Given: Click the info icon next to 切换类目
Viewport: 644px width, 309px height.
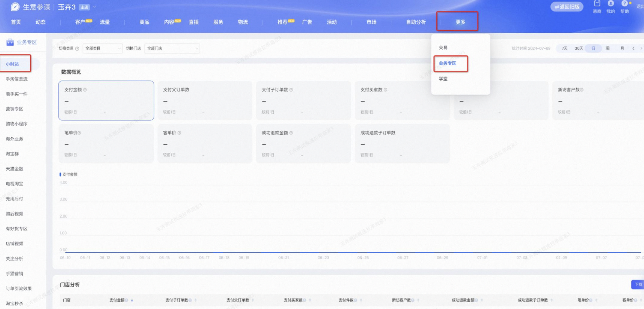Looking at the screenshot, I should click(x=77, y=48).
